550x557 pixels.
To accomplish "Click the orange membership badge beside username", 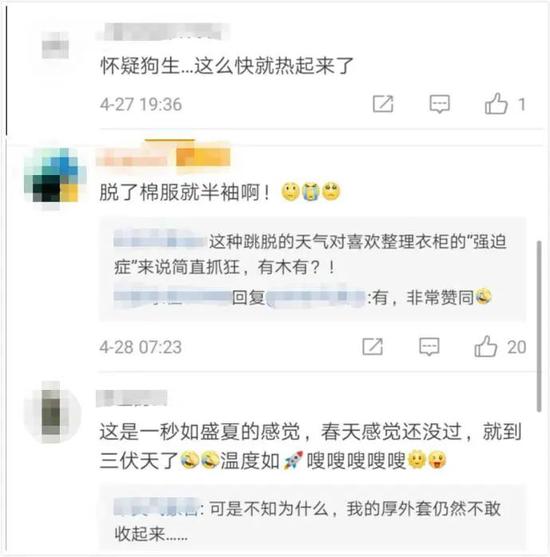I will point(203,157).
